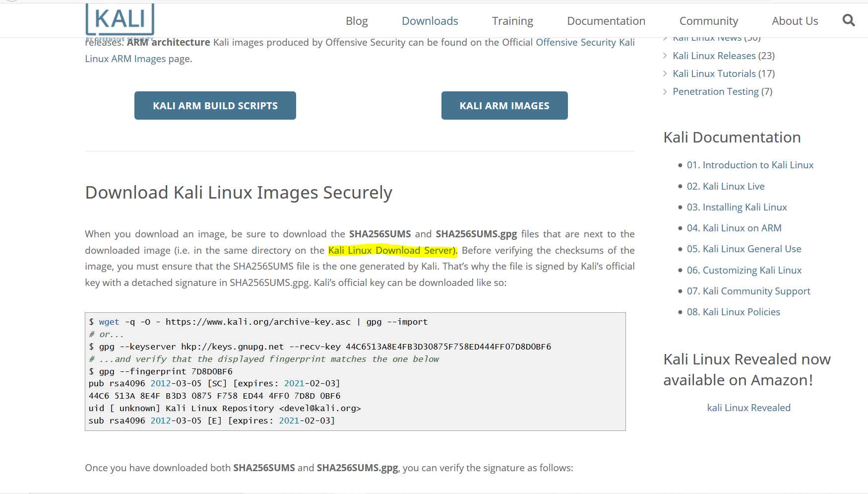
Task: Click the gpg --fingerprint 7D8D0BF6 line
Action: tap(161, 371)
